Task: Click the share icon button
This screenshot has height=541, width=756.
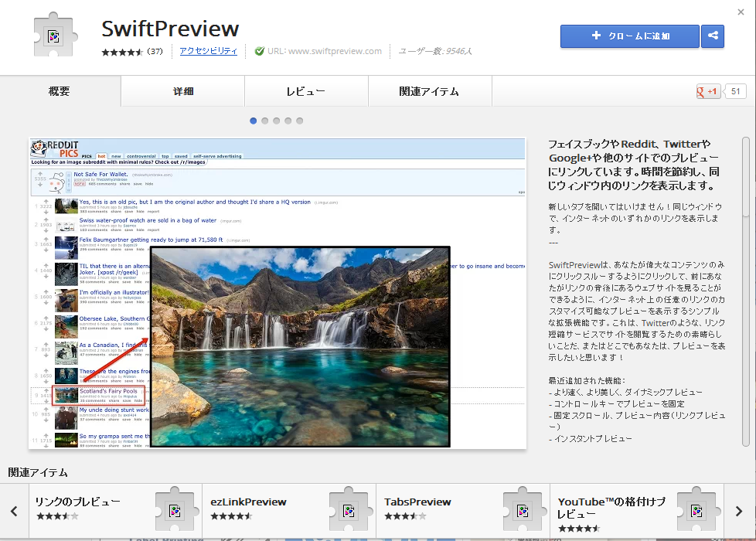Action: tap(713, 36)
